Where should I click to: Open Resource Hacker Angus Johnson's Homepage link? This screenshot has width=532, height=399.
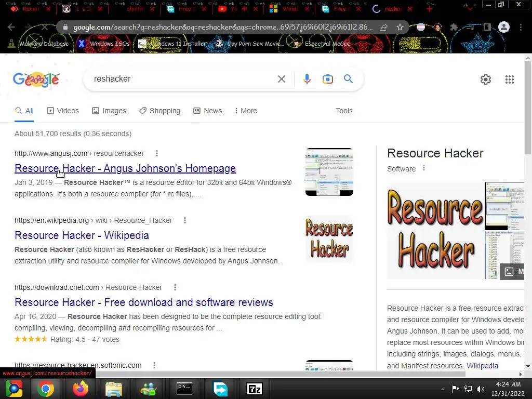125,168
